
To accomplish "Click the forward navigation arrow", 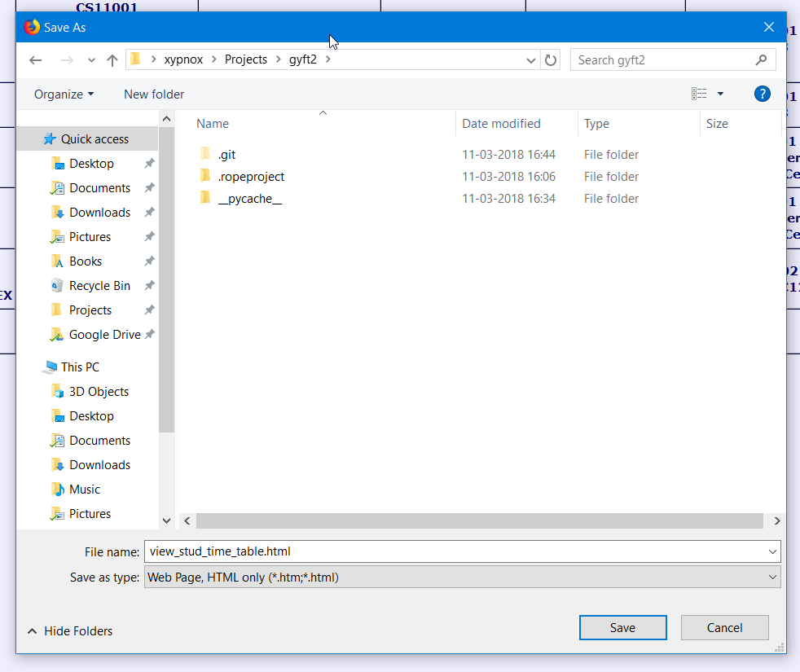I will tap(66, 60).
